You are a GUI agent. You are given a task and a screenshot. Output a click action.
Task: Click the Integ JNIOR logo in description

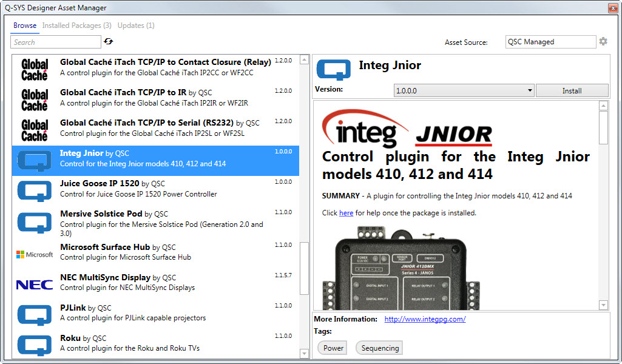point(407,127)
